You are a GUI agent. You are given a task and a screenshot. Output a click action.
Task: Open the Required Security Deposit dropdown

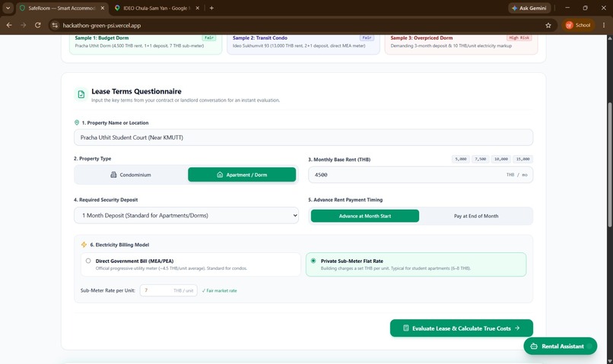coord(186,215)
